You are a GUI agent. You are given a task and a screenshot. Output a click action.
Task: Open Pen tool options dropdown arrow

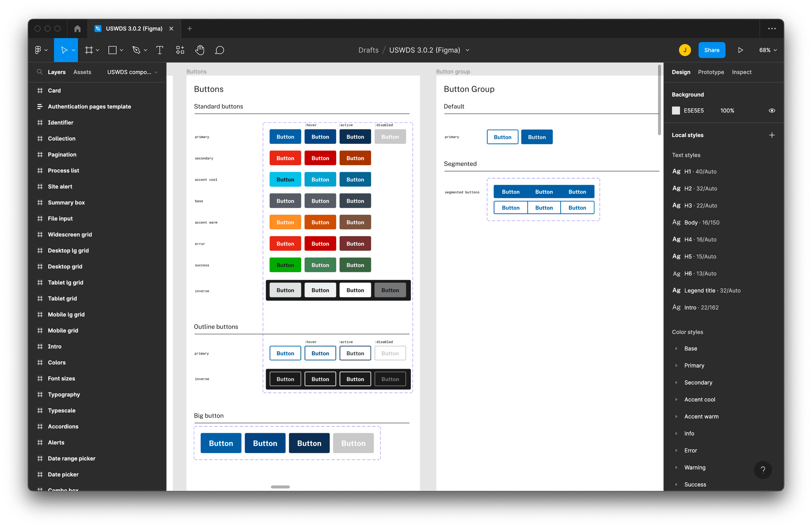145,50
